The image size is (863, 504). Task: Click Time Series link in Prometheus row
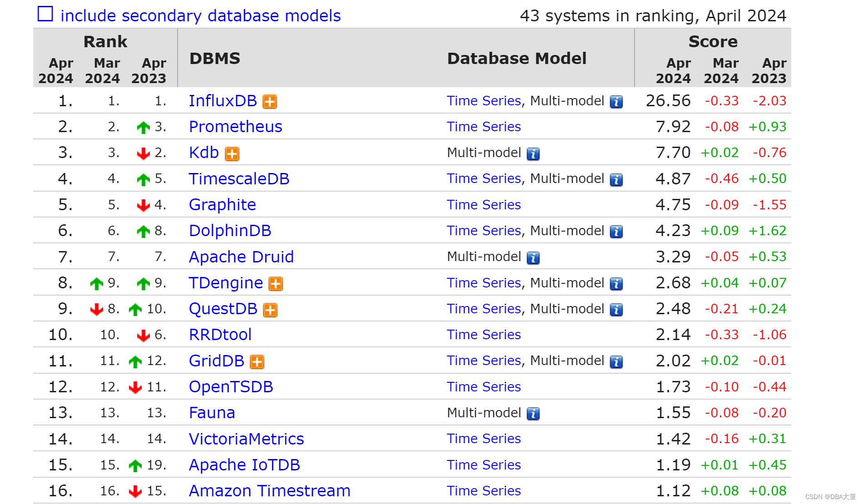coord(484,127)
